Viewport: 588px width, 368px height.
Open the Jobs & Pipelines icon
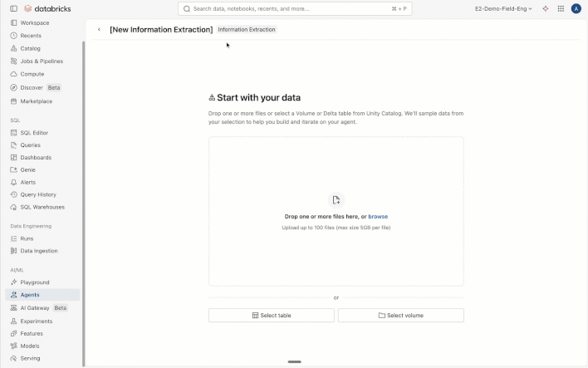click(x=14, y=61)
